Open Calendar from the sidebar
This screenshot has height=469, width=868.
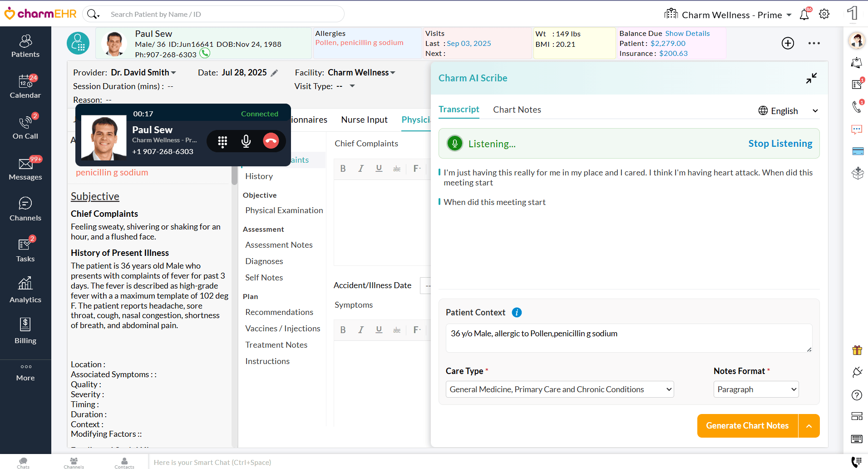[x=25, y=86]
